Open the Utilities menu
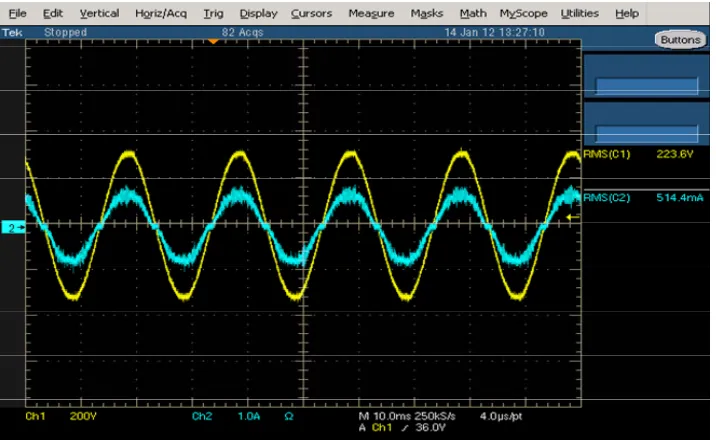 (x=579, y=14)
